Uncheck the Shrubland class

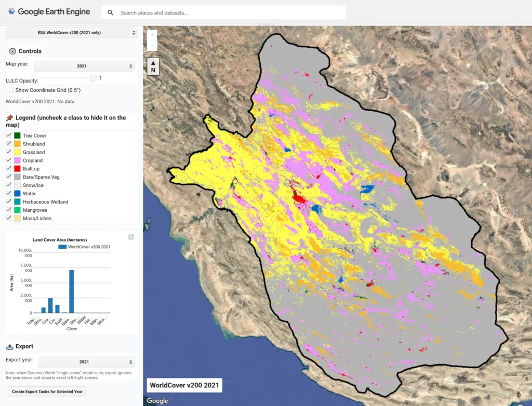coord(9,143)
